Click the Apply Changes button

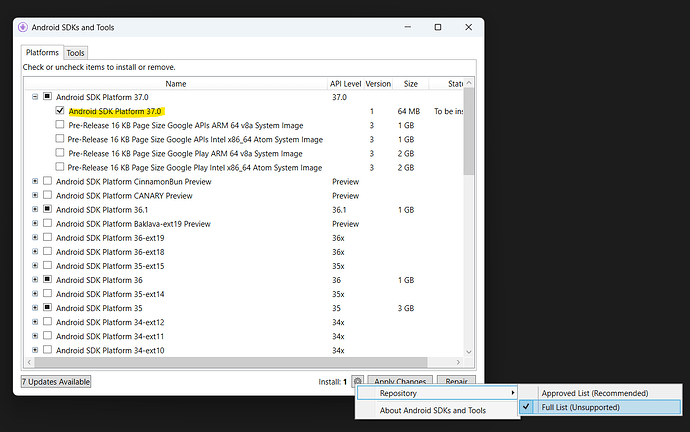pos(400,381)
